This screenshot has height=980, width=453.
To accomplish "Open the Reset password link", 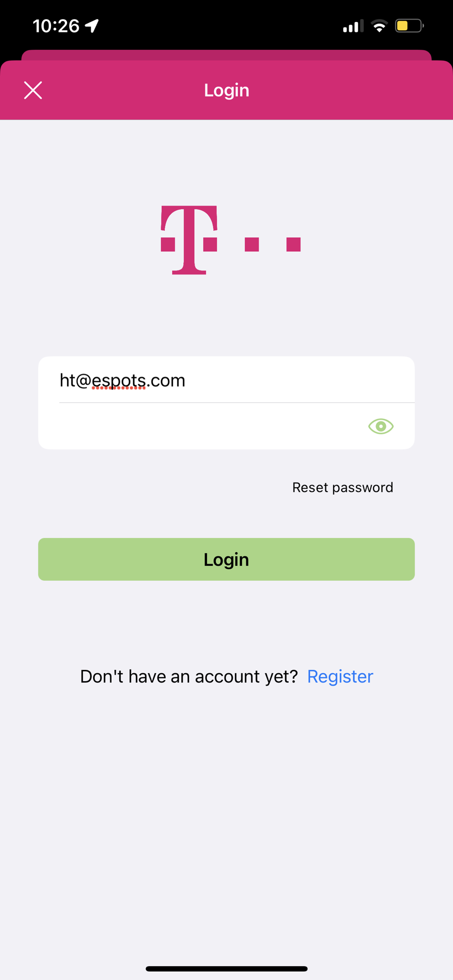I will [343, 488].
